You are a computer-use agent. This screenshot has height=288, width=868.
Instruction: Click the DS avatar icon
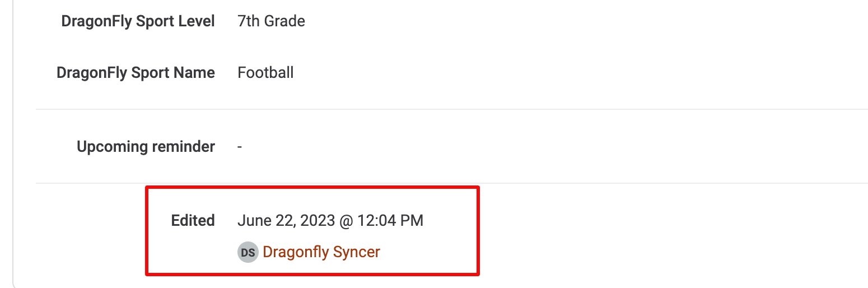tap(248, 253)
